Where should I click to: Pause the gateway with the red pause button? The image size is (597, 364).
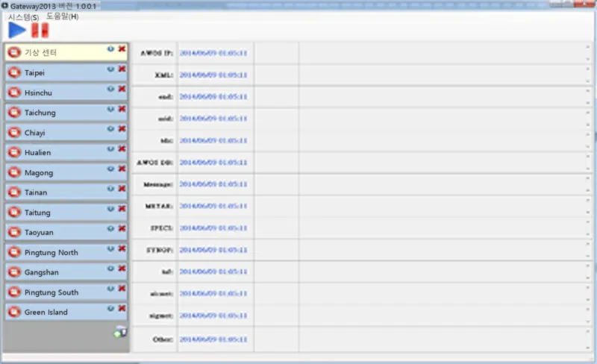click(40, 30)
